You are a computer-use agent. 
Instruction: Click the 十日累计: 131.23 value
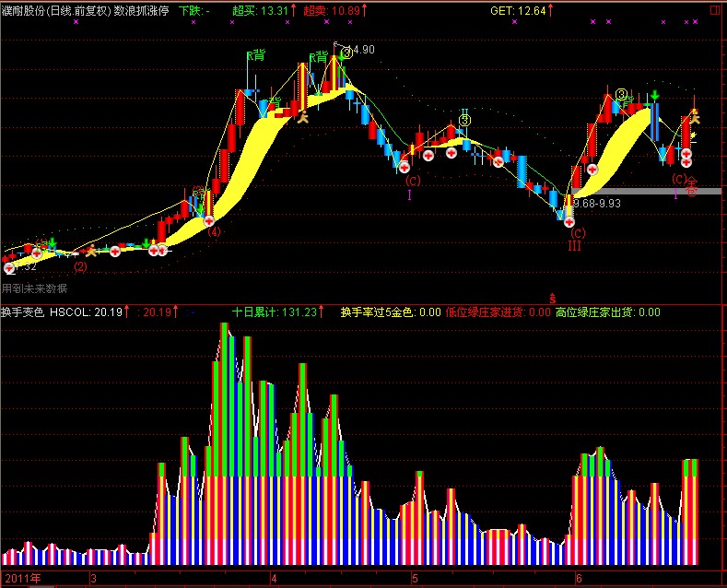click(x=276, y=312)
